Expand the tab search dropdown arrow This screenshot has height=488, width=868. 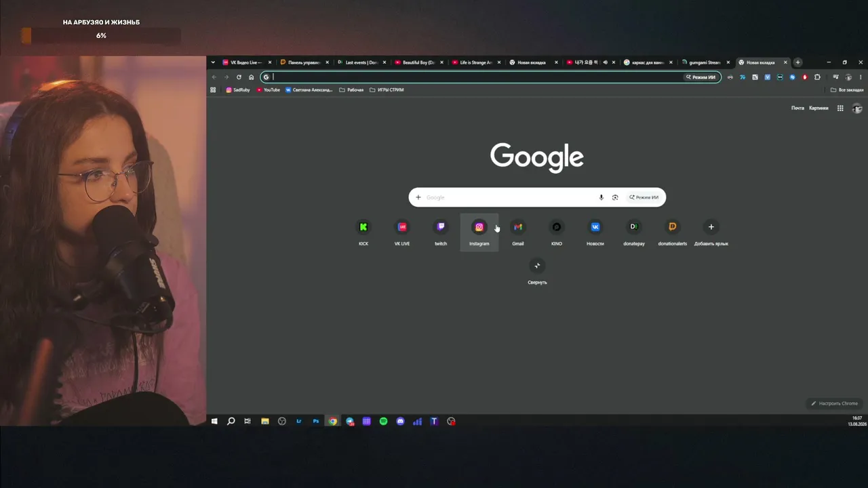[x=213, y=62]
